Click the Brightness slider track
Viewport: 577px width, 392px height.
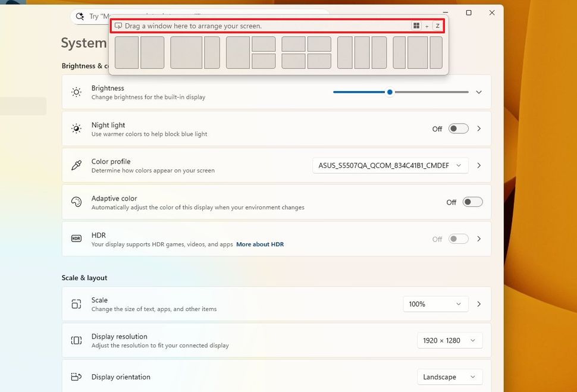[428, 92]
